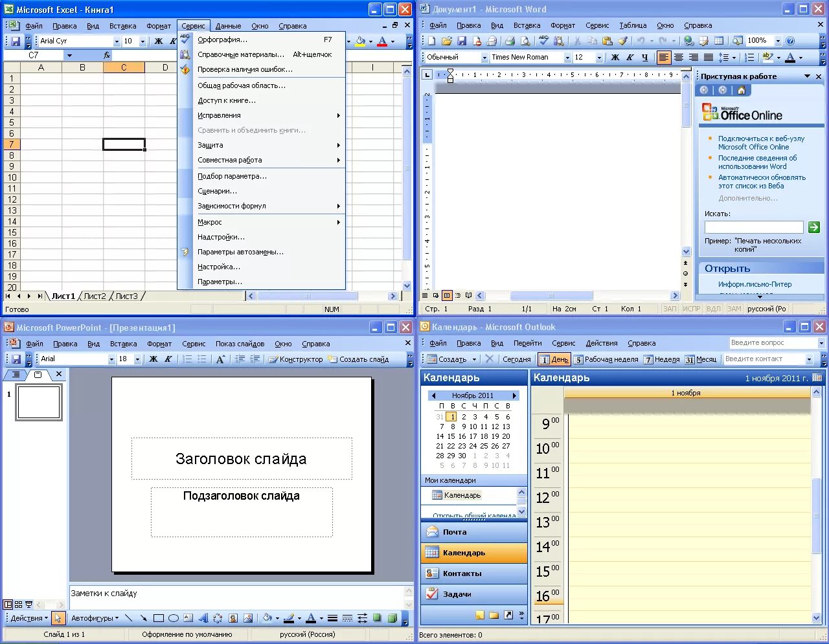Open the Times New Roman font dropdown
Screen dimensions: 829x644
(x=567, y=57)
